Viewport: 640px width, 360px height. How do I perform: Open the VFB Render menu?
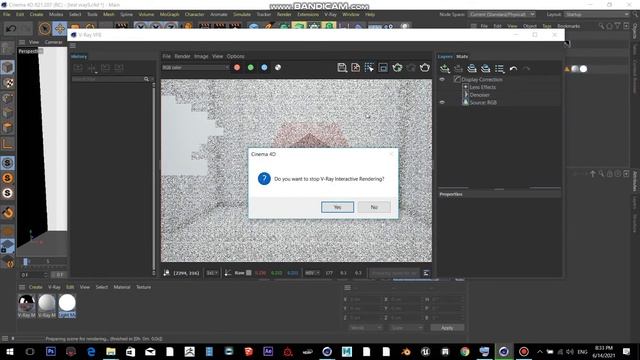point(182,56)
